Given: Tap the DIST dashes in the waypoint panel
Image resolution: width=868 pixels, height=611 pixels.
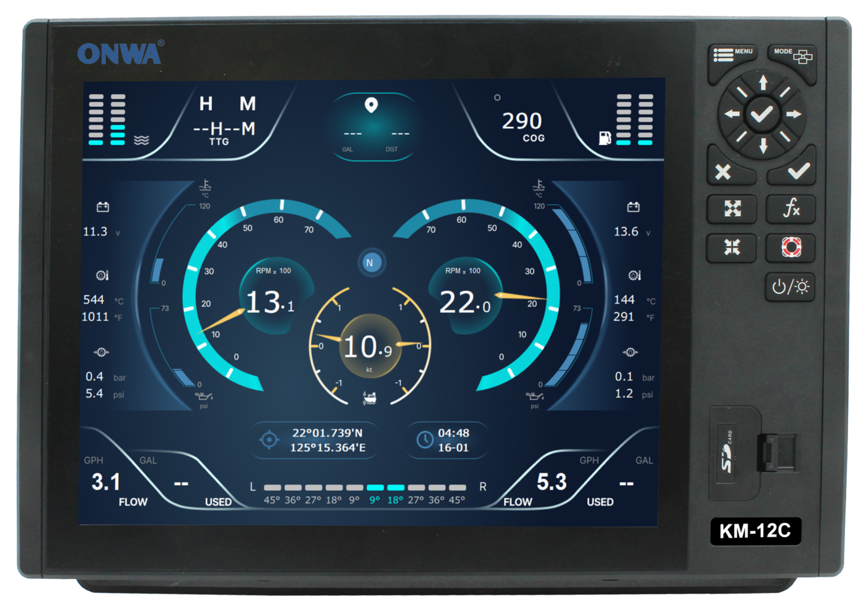Looking at the screenshot, I should pos(400,134).
